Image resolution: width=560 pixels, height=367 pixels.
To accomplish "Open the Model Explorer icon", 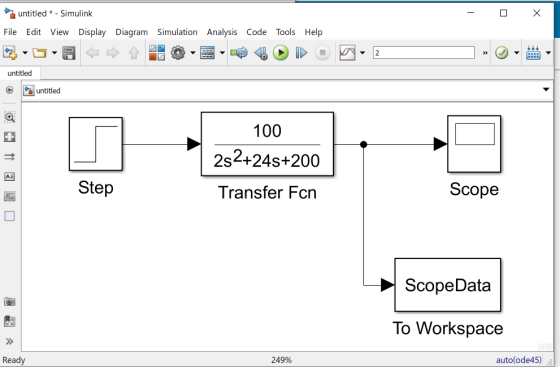I will [208, 53].
